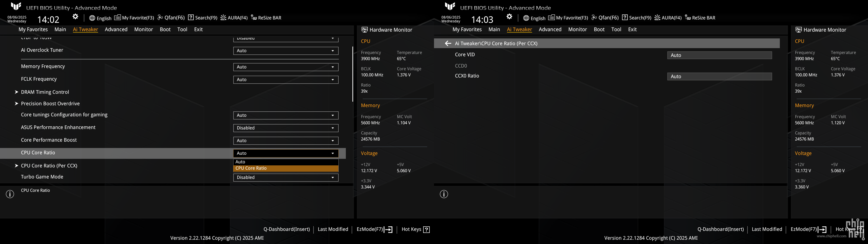Click CPU Core Ratio dropdown arrow
868x244 pixels.
pos(333,153)
